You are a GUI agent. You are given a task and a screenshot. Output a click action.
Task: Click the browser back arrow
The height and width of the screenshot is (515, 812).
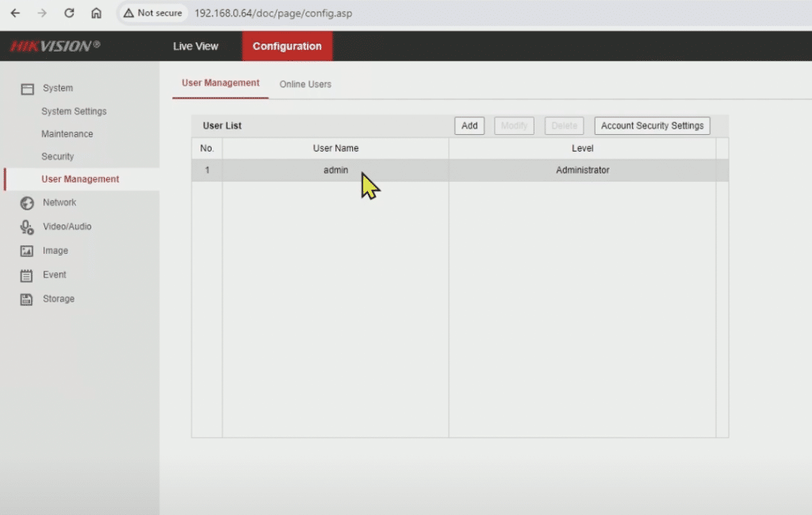tap(15, 13)
